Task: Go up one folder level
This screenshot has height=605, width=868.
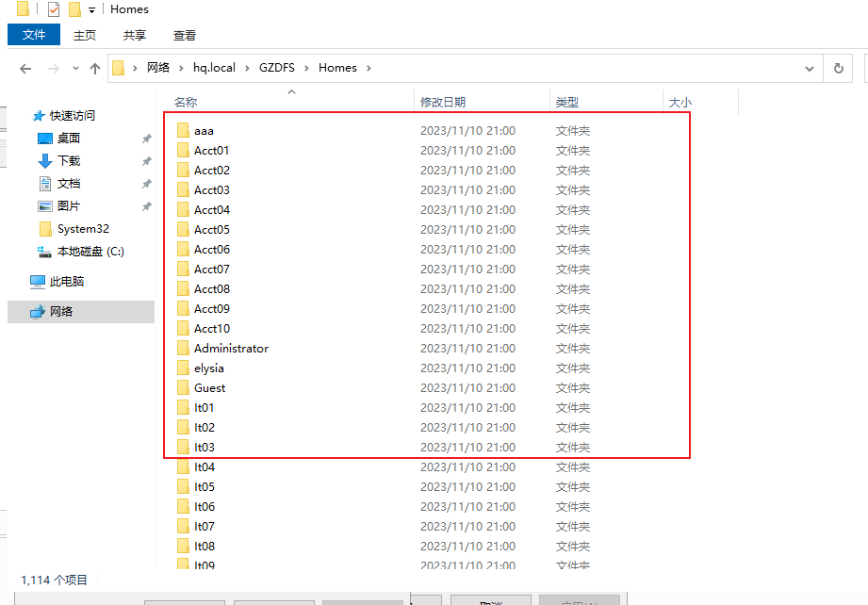Action: [x=95, y=69]
